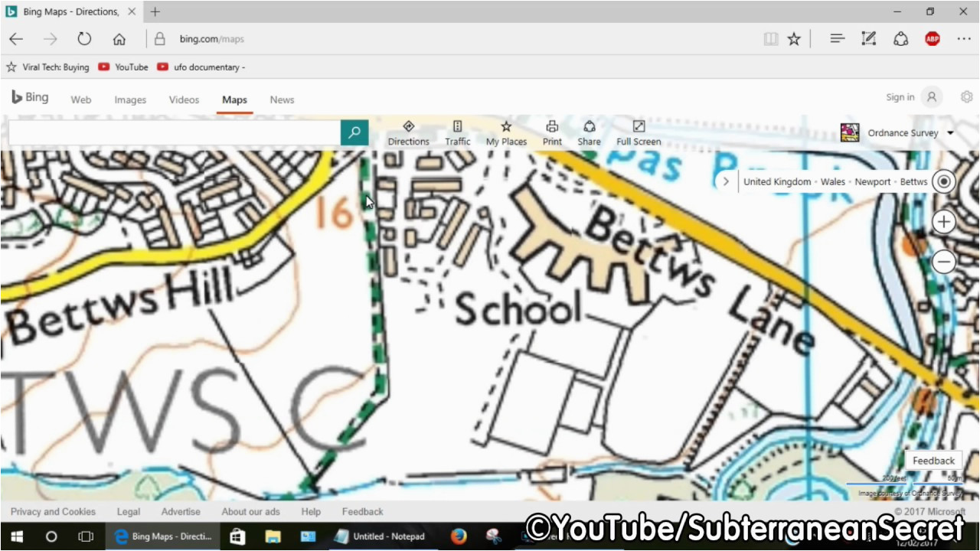
Task: Click the magnifier search button on map
Action: click(x=354, y=132)
